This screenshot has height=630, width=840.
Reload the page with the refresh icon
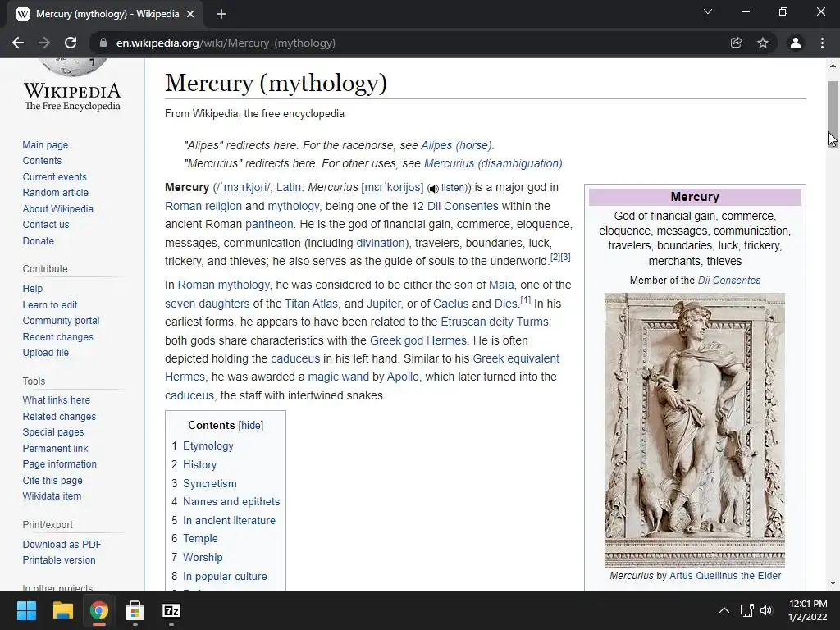(71, 43)
